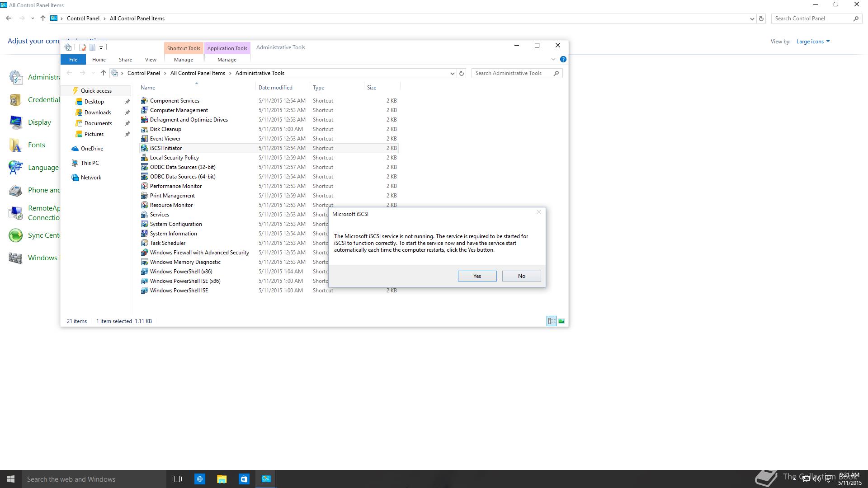Open Pictures in navigation pane
Screen dimensions: 868x488
94,134
